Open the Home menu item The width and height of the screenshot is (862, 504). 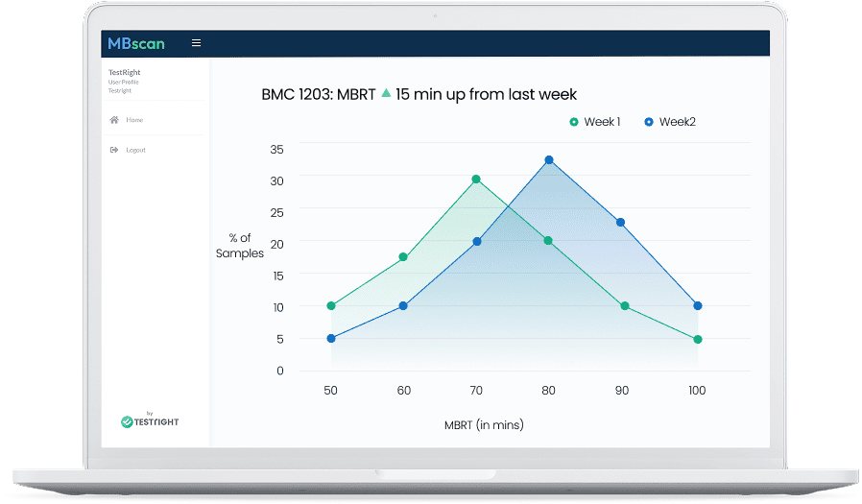[134, 120]
